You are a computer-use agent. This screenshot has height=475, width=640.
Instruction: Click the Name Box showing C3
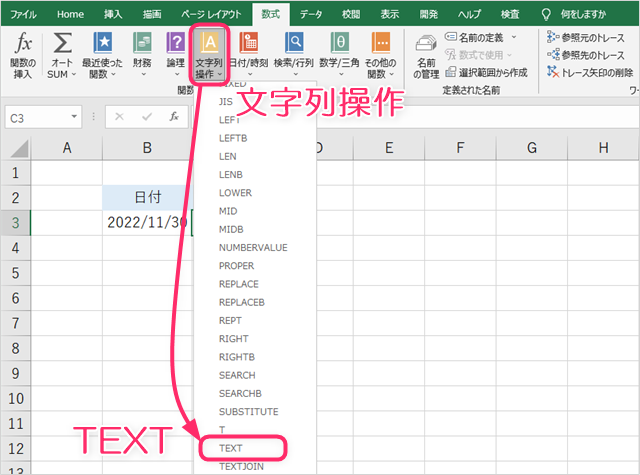[x=43, y=117]
